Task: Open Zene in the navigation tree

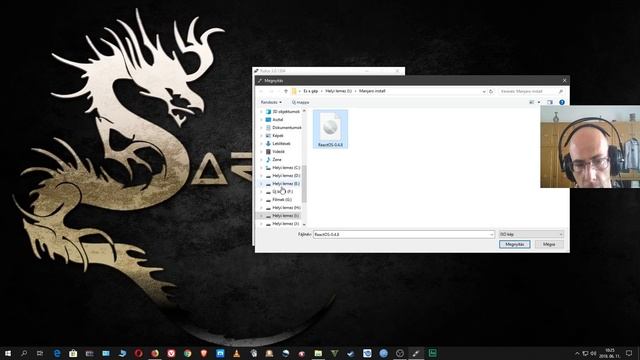Action: [273, 160]
